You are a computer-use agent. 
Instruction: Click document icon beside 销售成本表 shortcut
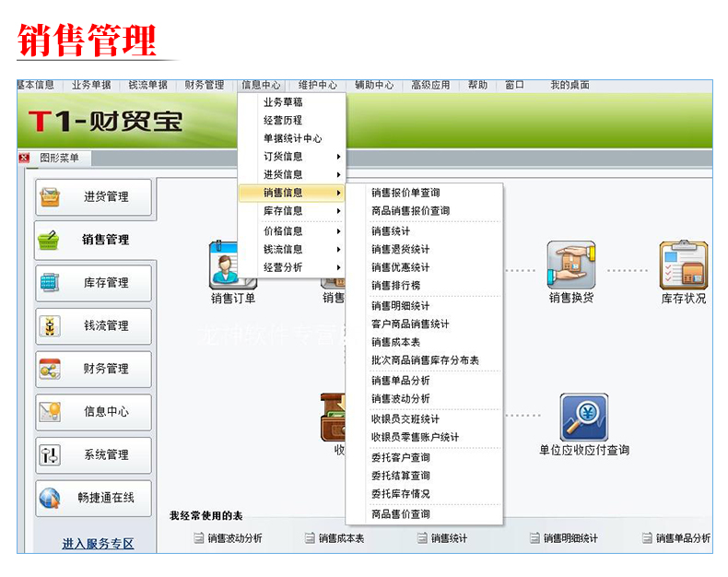click(310, 538)
